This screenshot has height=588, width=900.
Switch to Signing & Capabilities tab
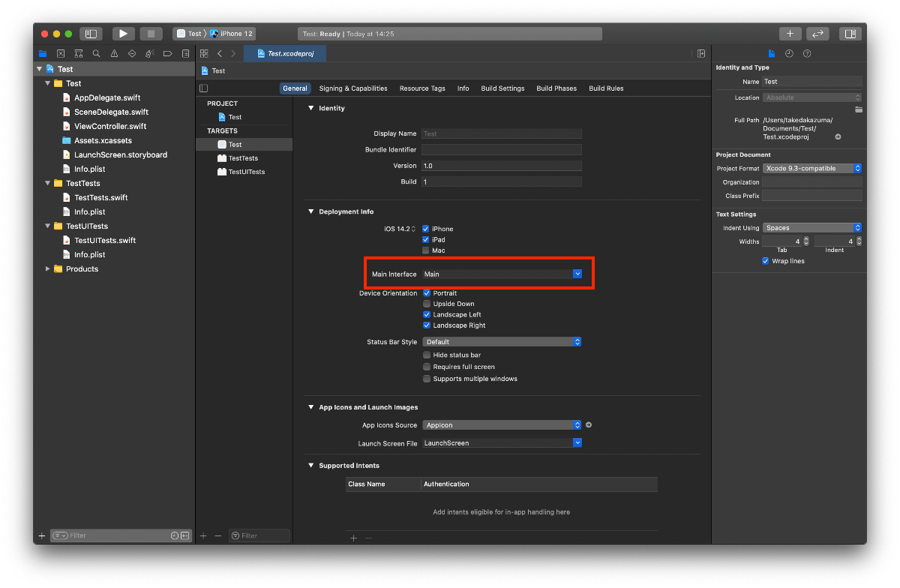[x=353, y=88]
